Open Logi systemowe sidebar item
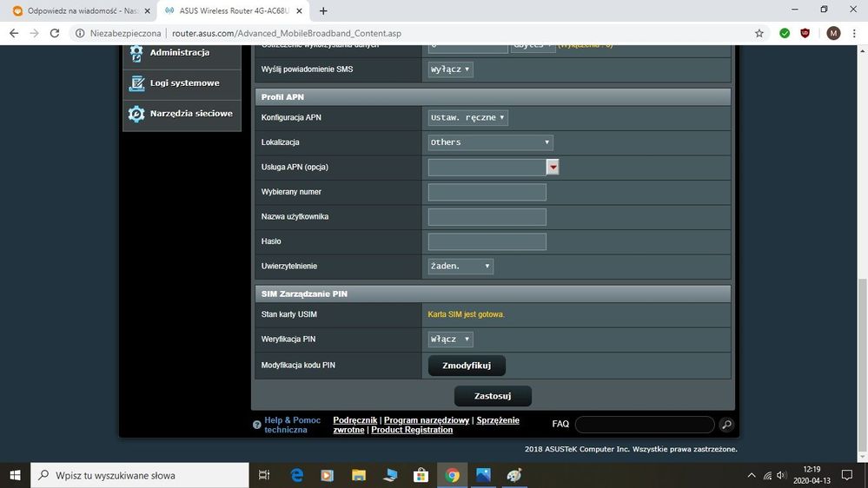Screen dimensions: 868x488 (182, 83)
